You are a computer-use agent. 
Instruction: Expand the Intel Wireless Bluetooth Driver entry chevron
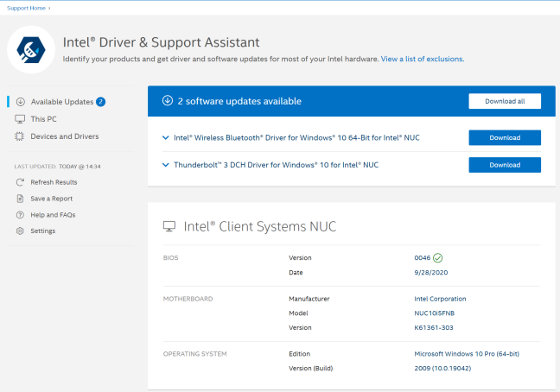(x=166, y=137)
